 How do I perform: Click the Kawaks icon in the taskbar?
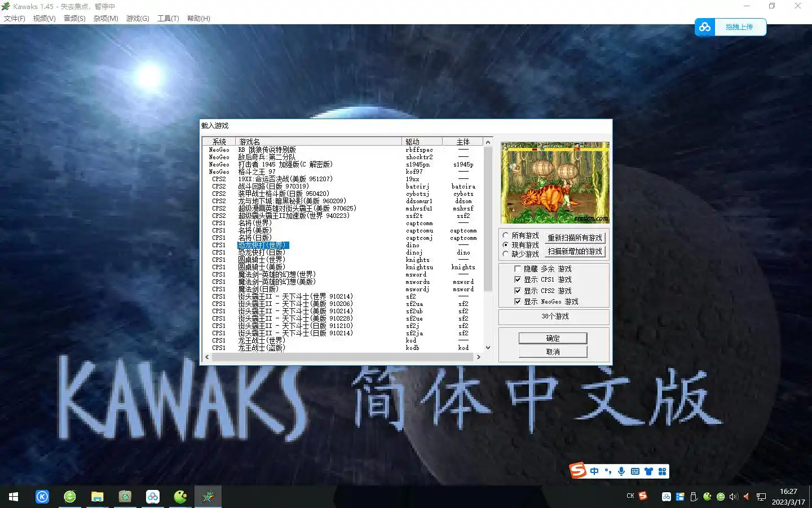[x=208, y=497]
